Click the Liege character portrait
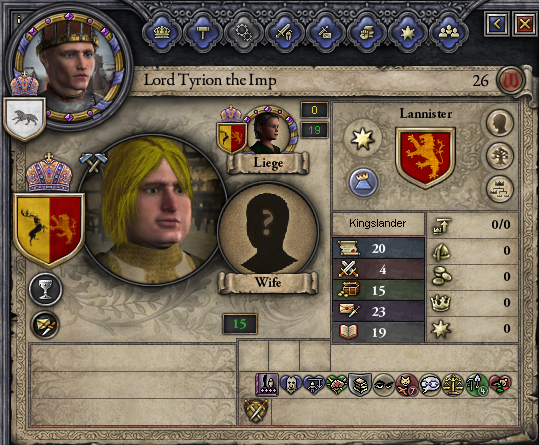 268,131
